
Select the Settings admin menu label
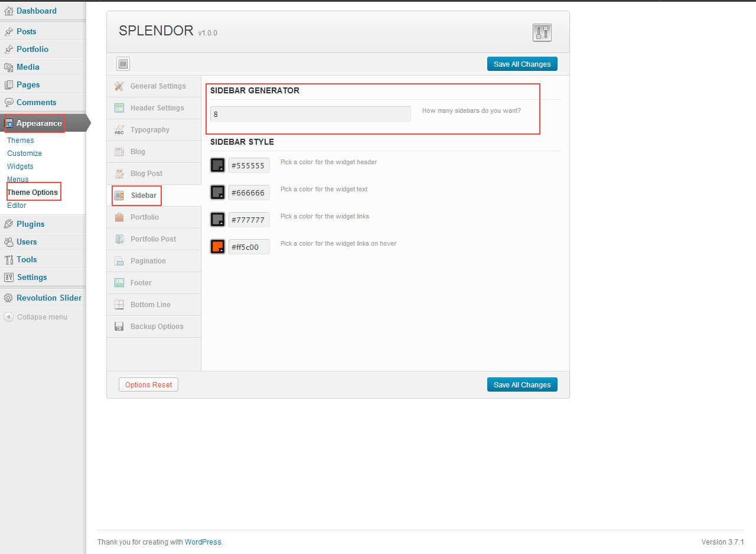click(32, 278)
